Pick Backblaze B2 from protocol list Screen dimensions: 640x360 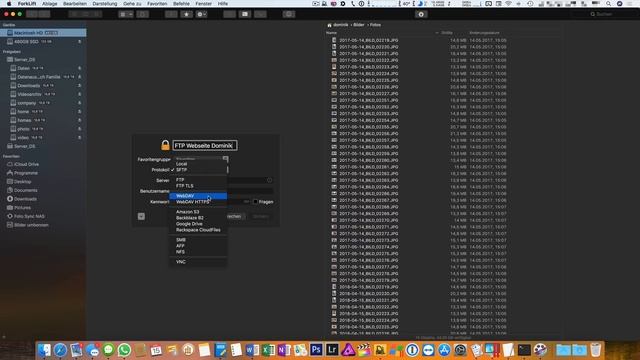click(198, 218)
